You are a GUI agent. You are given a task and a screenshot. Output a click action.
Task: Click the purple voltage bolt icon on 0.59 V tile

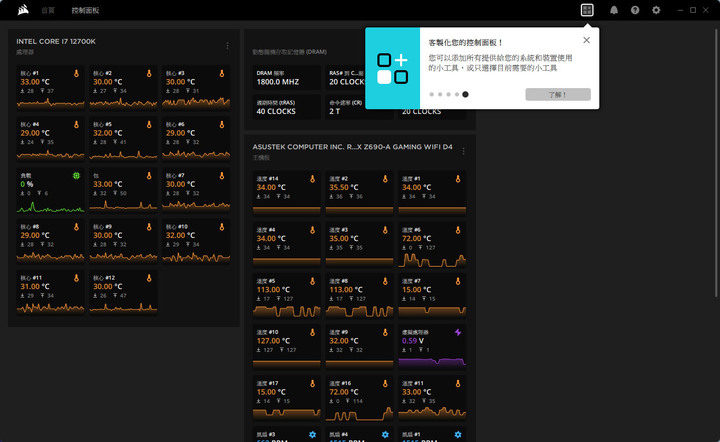tap(458, 332)
